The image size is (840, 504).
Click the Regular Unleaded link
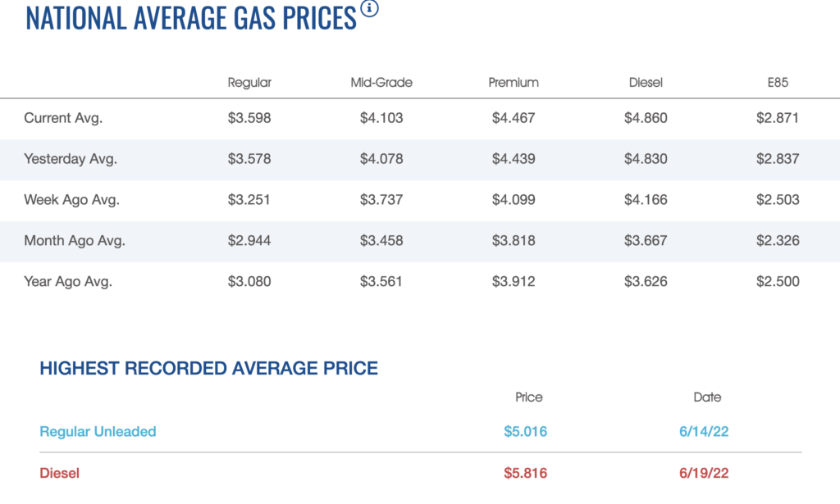(x=98, y=432)
